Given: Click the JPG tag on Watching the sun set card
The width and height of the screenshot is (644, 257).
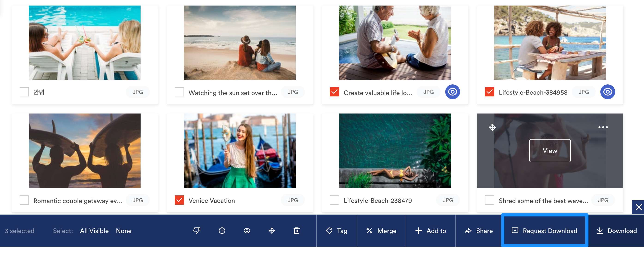Looking at the screenshot, I should click(293, 92).
